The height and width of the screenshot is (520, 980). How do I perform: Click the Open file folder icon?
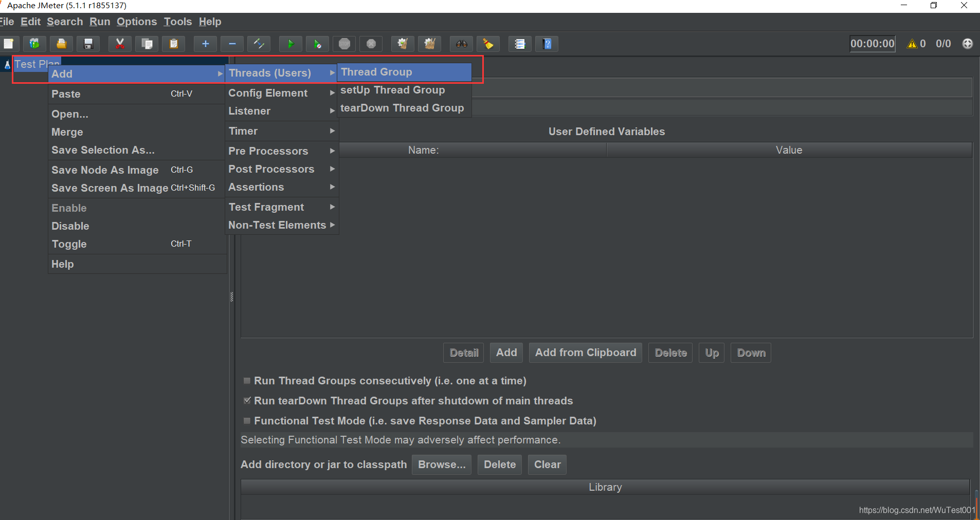click(x=61, y=44)
